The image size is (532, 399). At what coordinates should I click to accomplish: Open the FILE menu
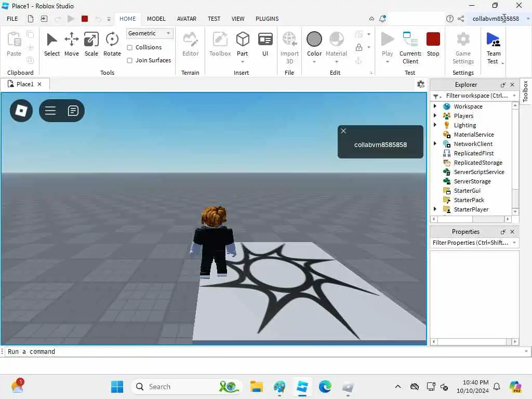tap(12, 19)
